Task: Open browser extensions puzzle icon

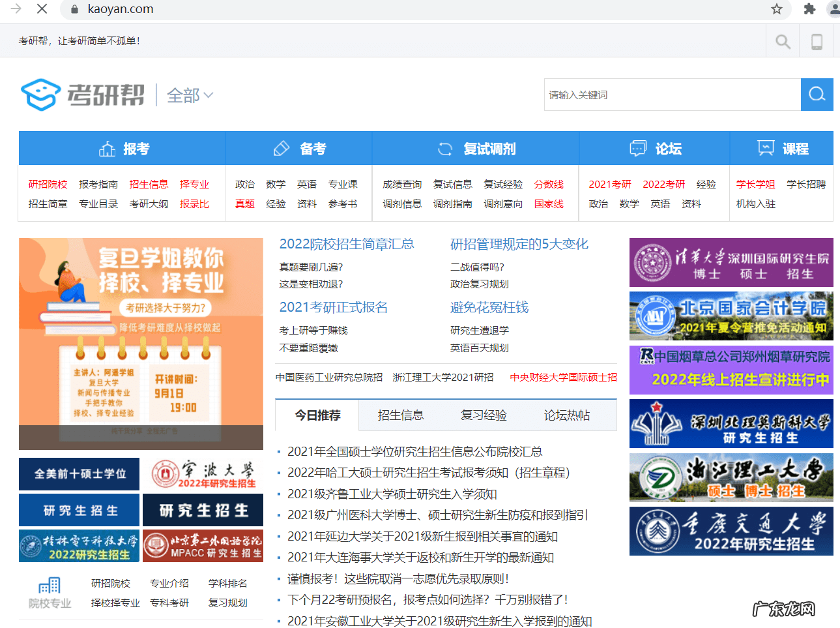Action: [x=809, y=10]
